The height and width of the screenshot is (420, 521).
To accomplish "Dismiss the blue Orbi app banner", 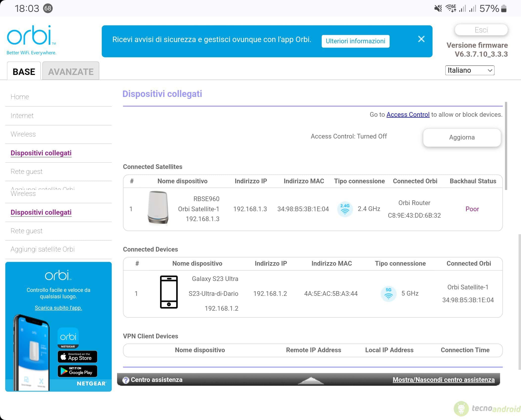I will coord(421,39).
